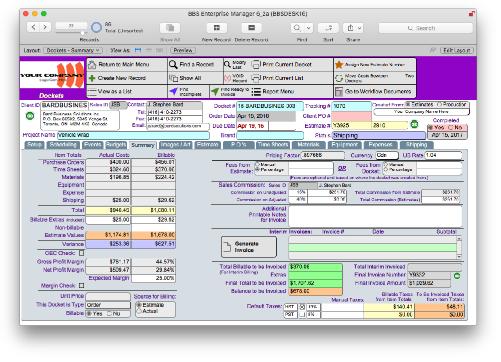Screen dimensions: 501x362
Task: Set Completed to No
Action: (451, 127)
